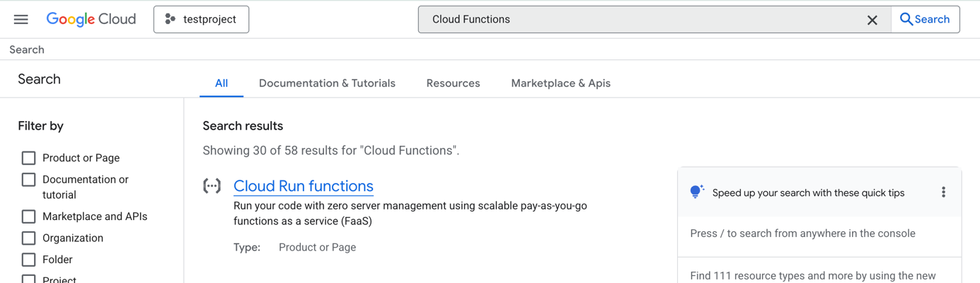980x283 pixels.
Task: Switch to the Resources tab
Action: click(x=453, y=83)
